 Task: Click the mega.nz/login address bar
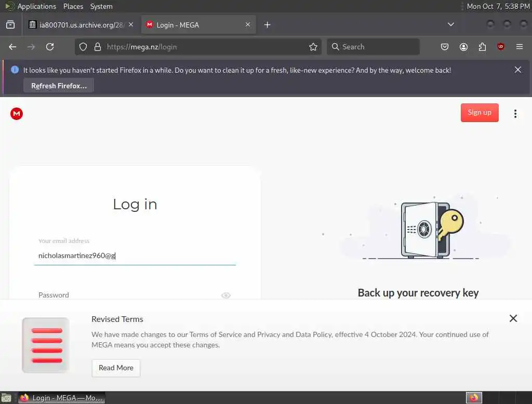click(198, 47)
